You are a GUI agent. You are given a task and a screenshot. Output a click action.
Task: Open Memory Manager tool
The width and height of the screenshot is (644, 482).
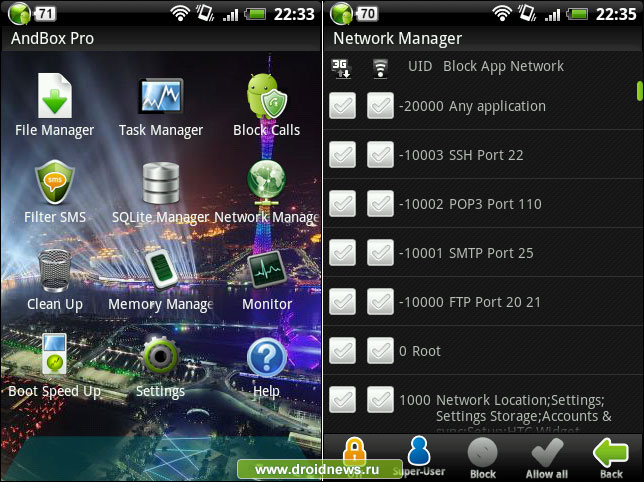point(161,272)
